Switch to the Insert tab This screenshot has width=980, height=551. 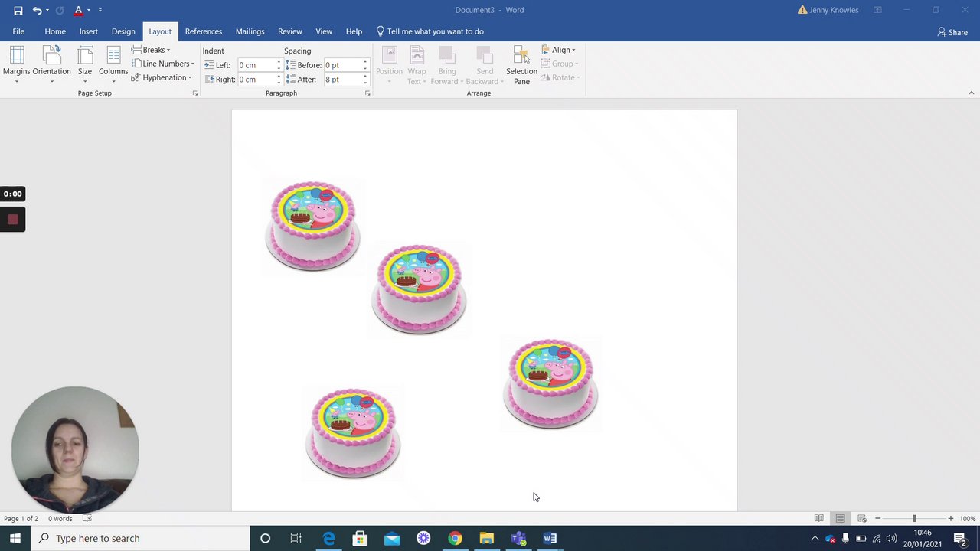(x=89, y=31)
